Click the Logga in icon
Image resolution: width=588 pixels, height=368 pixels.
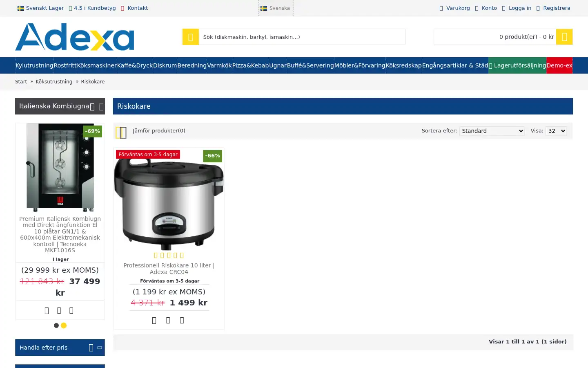click(x=503, y=8)
